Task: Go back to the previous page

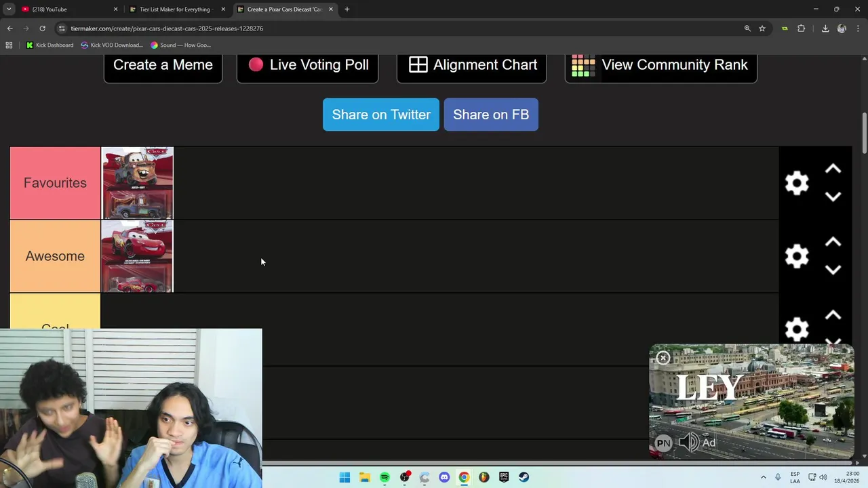Action: 9,28
